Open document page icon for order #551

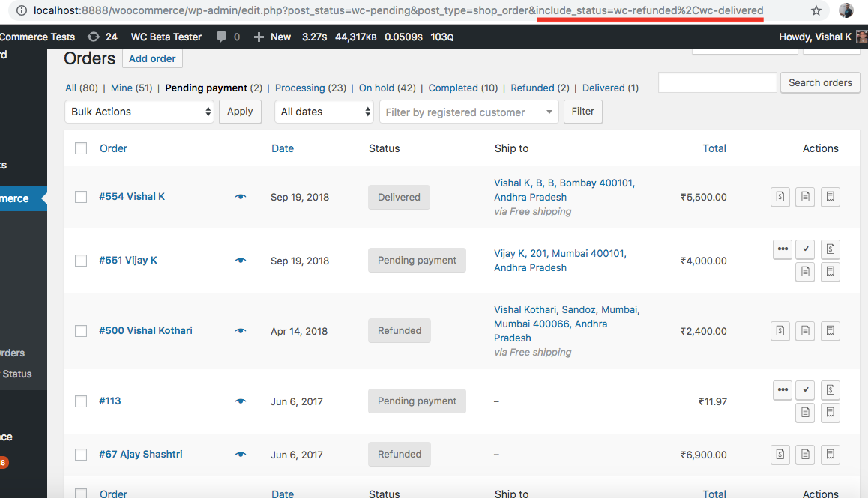[x=805, y=272]
